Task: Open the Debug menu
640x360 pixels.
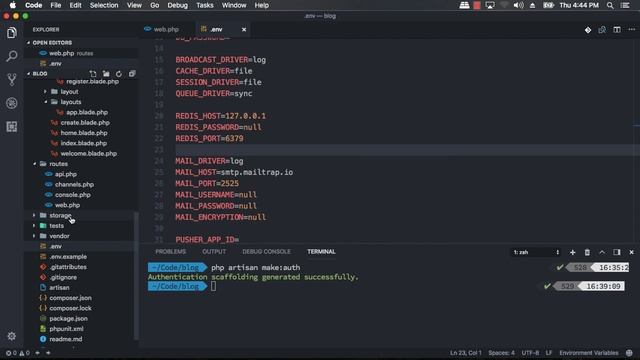Action: point(178,5)
